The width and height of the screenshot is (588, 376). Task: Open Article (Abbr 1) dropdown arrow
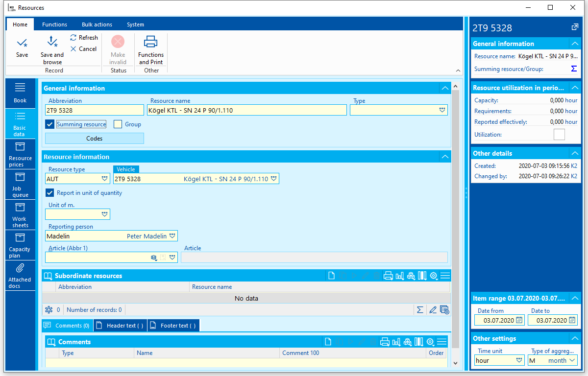(172, 257)
